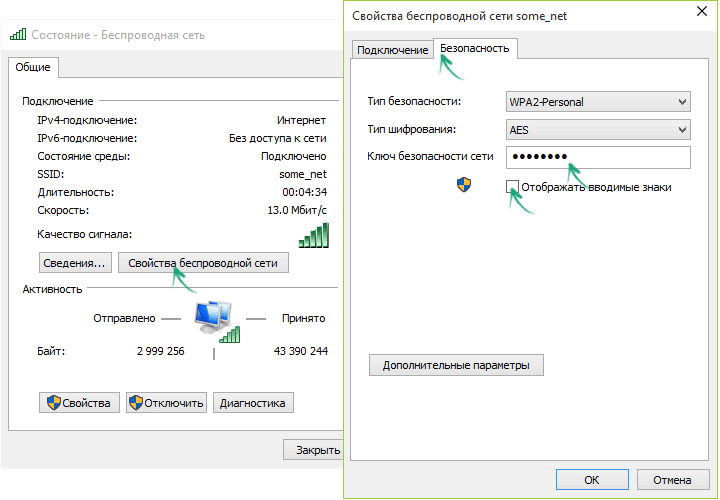720x500 pixels.
Task: Click the network computers activity icon
Action: coord(215,319)
